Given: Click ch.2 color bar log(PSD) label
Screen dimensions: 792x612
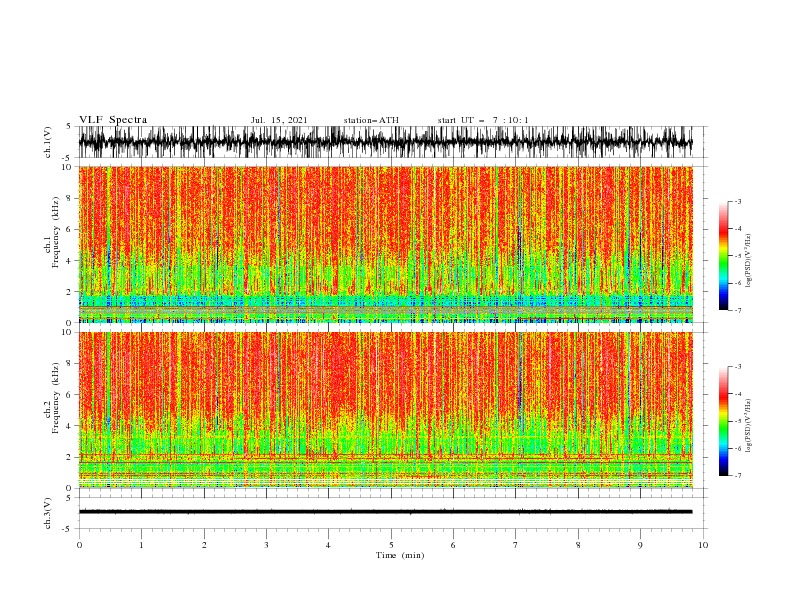Looking at the screenshot, I should point(749,425).
